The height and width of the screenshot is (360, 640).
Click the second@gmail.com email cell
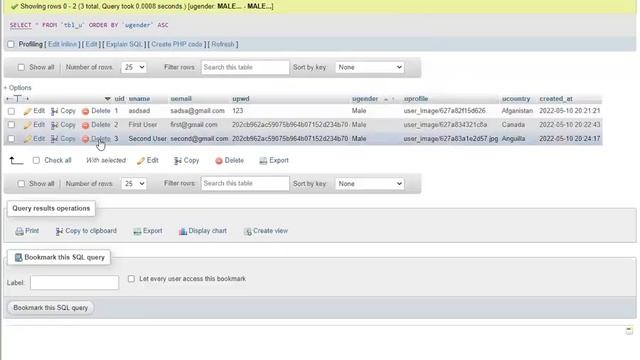click(x=199, y=139)
